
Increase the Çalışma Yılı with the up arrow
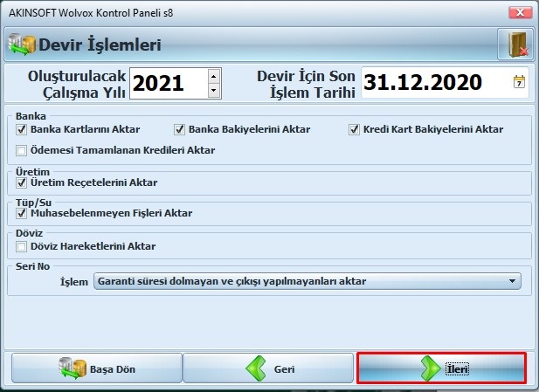click(x=214, y=76)
